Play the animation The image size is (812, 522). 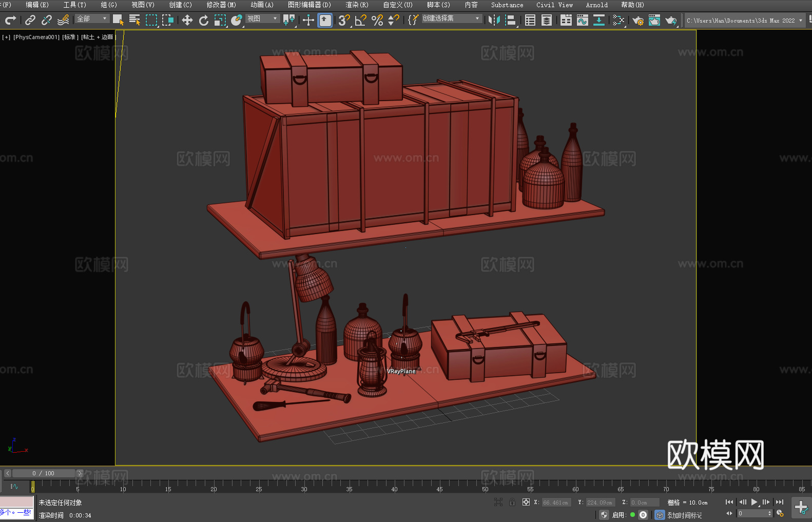click(754, 502)
